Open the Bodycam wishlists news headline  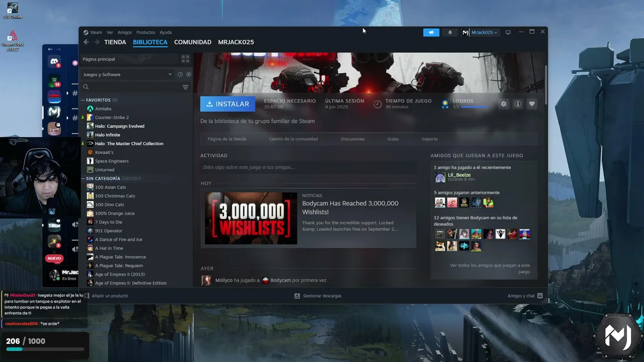[350, 208]
